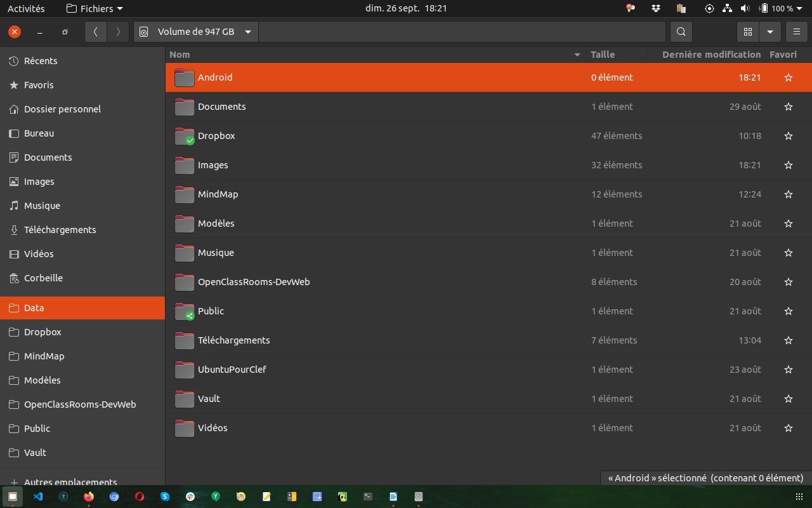
Task: Open the sticky notes app from the dock
Action: click(266, 497)
